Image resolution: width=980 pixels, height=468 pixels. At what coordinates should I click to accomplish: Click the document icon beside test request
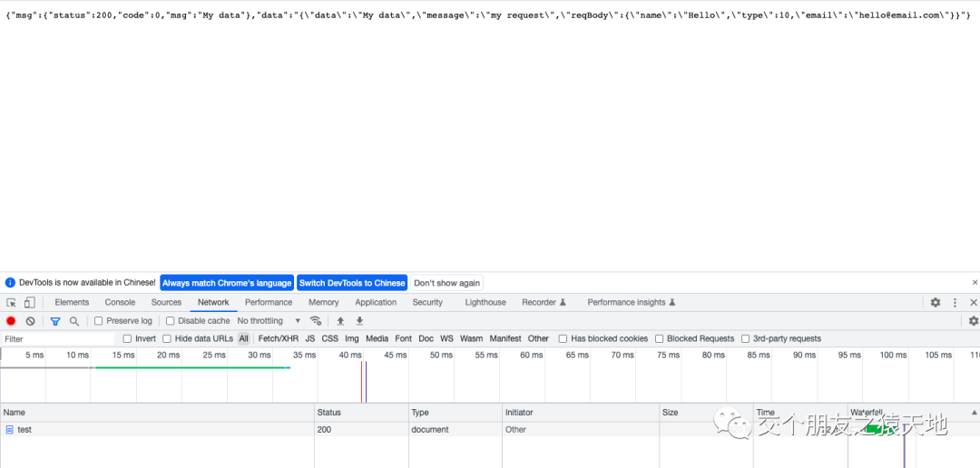[x=9, y=430]
